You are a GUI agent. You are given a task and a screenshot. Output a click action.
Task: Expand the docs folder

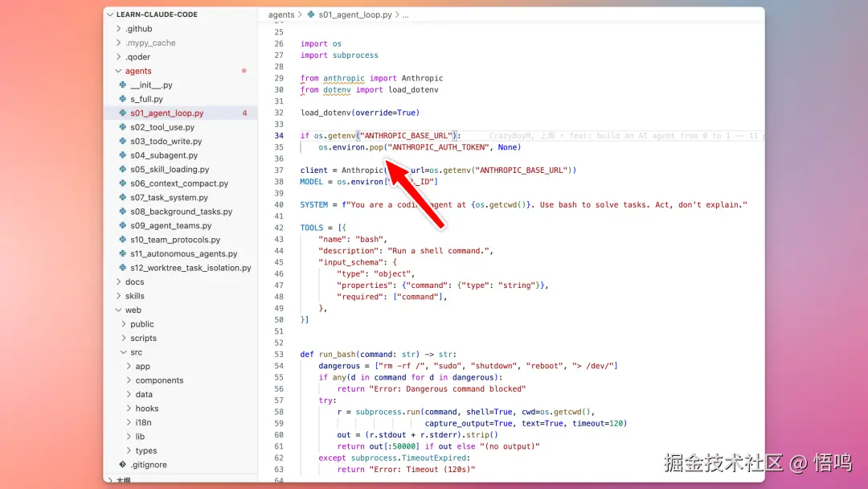pos(118,281)
